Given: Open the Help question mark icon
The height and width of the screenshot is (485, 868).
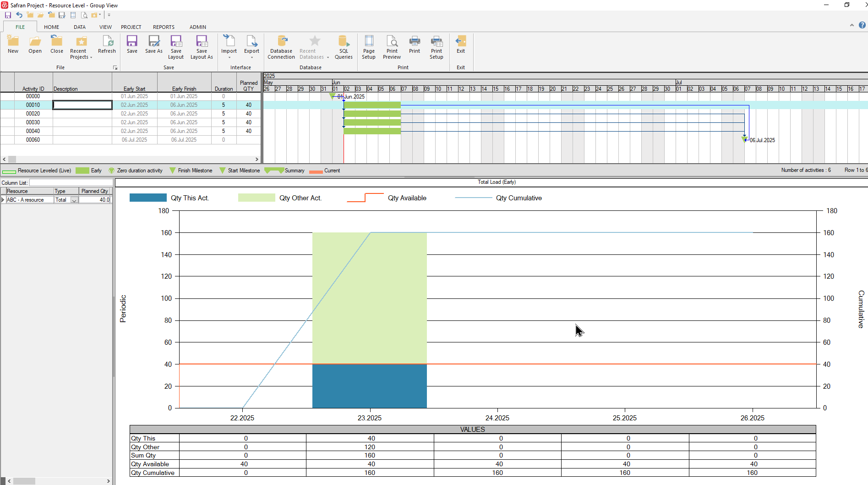Looking at the screenshot, I should (x=862, y=25).
